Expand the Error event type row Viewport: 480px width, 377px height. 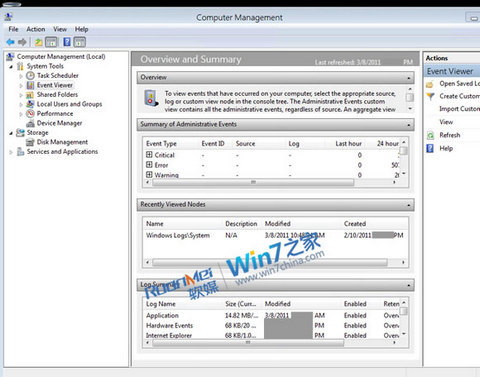point(149,165)
